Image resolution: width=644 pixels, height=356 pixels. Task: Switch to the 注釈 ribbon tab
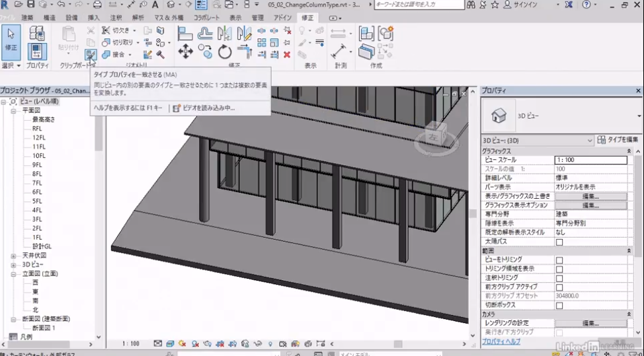115,17
